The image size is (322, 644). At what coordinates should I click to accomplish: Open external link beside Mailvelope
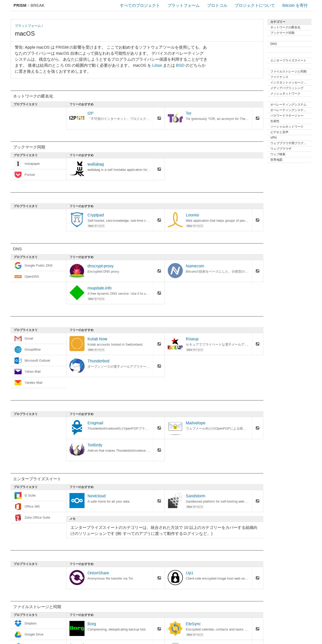(x=258, y=428)
